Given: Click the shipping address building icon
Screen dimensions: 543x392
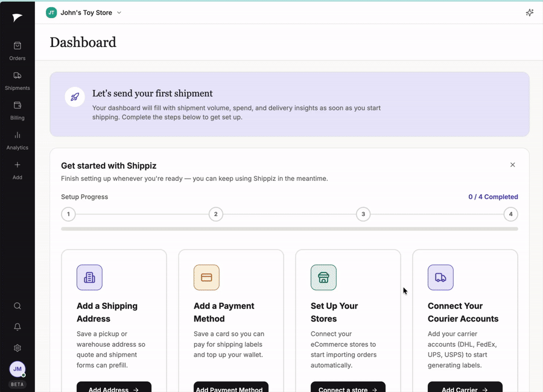Looking at the screenshot, I should point(89,277).
